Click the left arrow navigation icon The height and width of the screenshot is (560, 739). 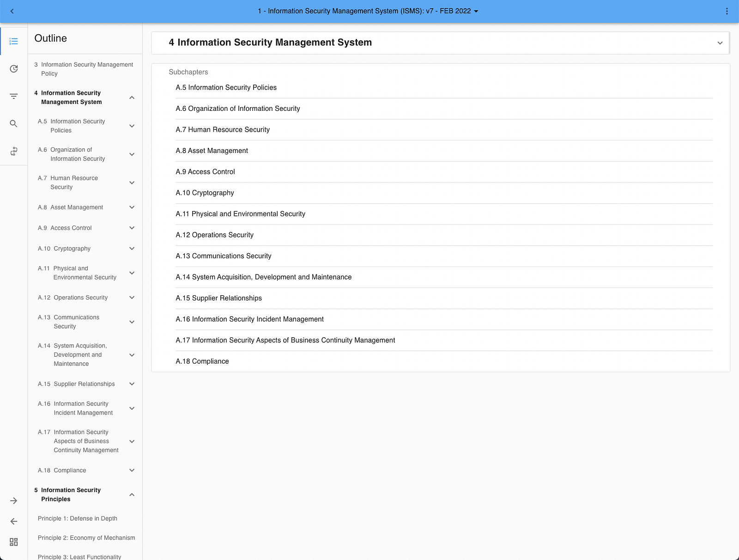[x=14, y=521]
